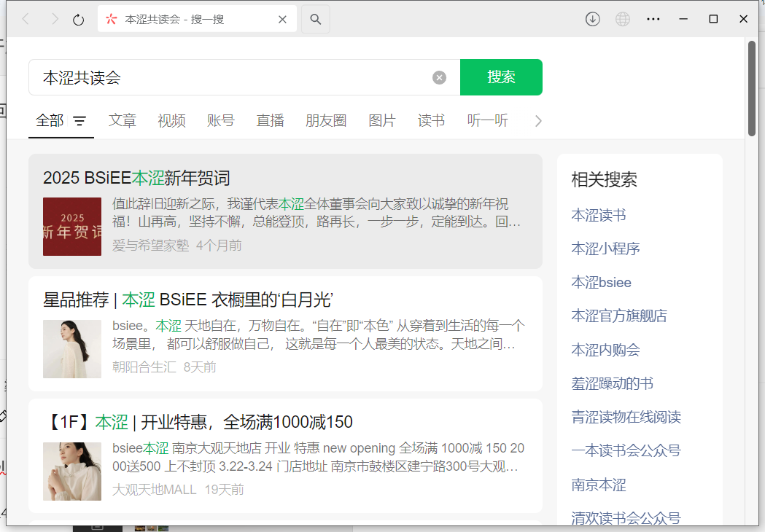Open result 星品推荐 | 本涩 BSiEE 衣橱里的'白月光'
The height and width of the screenshot is (532, 765).
click(x=188, y=300)
